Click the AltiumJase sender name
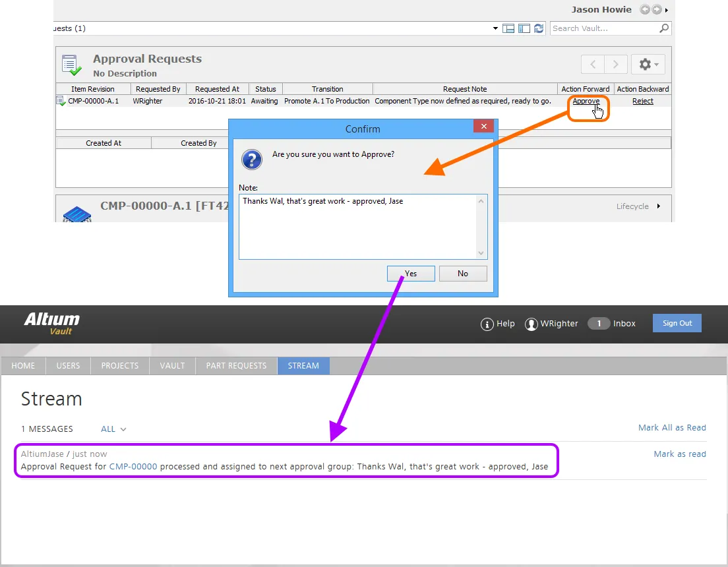Viewport: 728px width, 567px height. point(42,454)
